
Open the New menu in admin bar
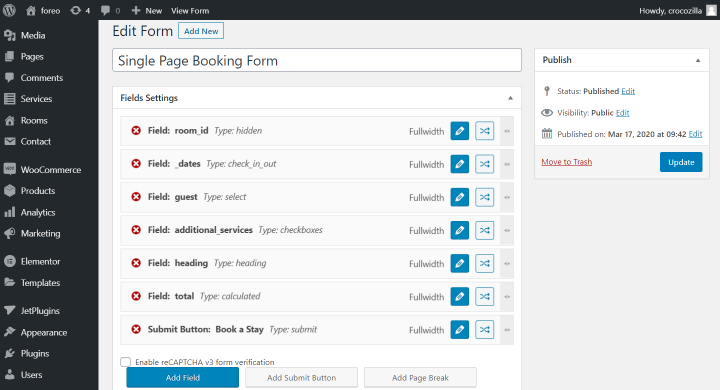[146, 11]
